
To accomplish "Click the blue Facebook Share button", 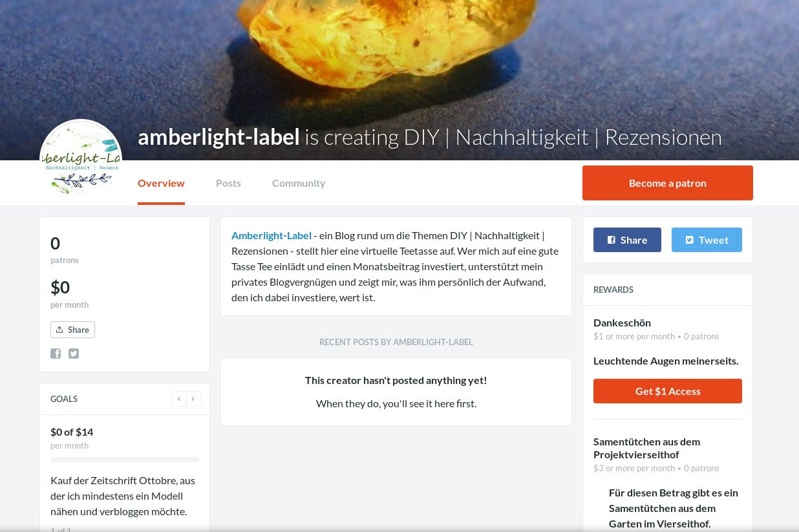I will tap(627, 240).
